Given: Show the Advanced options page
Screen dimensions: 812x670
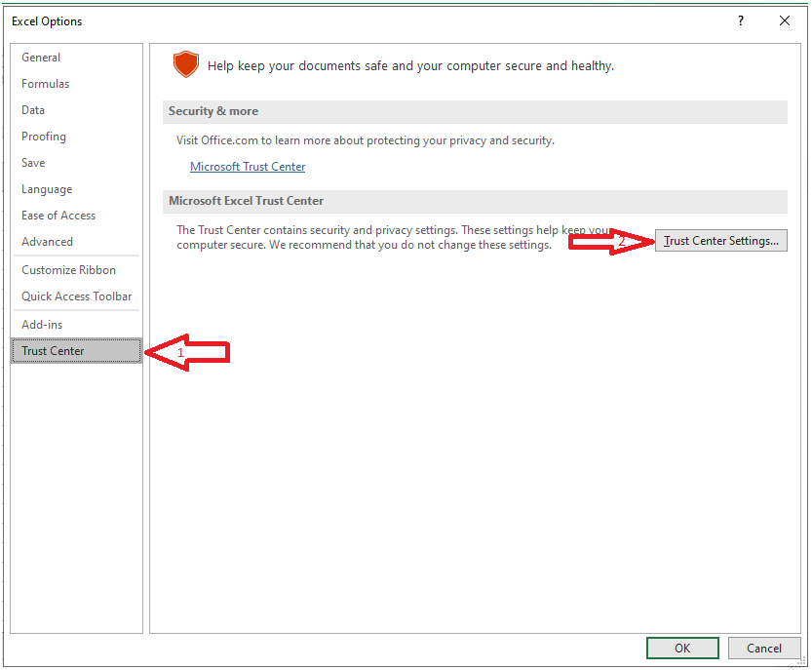Looking at the screenshot, I should pos(47,242).
